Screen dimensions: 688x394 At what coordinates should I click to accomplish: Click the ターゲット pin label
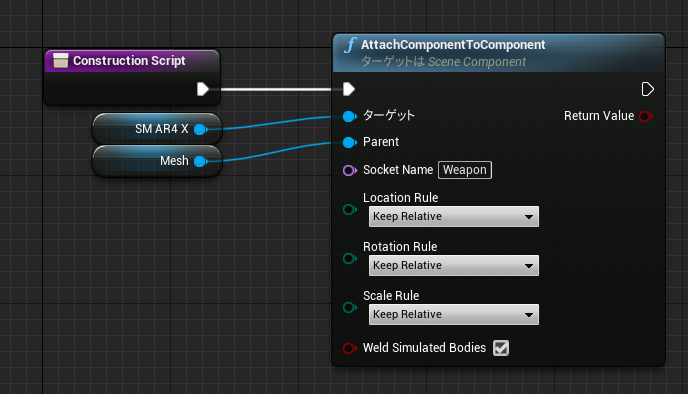tap(389, 115)
